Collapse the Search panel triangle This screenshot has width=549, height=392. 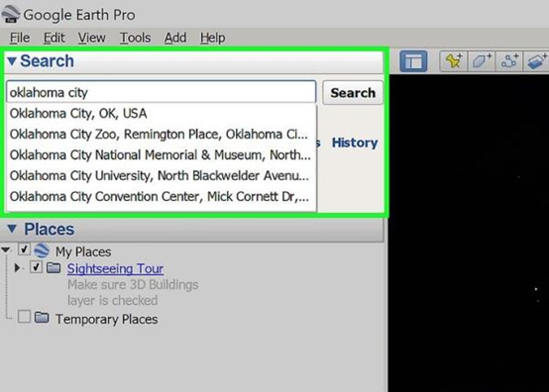click(12, 61)
